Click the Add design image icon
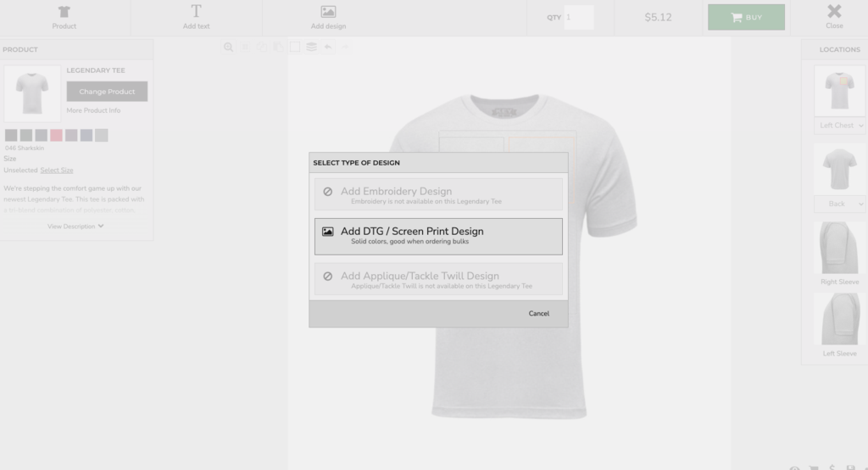Image resolution: width=868 pixels, height=470 pixels. click(328, 12)
